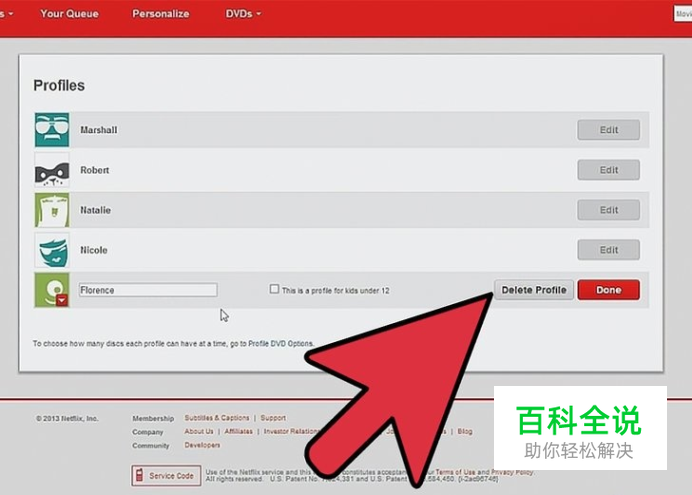Click the search box in header
This screenshot has width=692, height=495.
683,14
